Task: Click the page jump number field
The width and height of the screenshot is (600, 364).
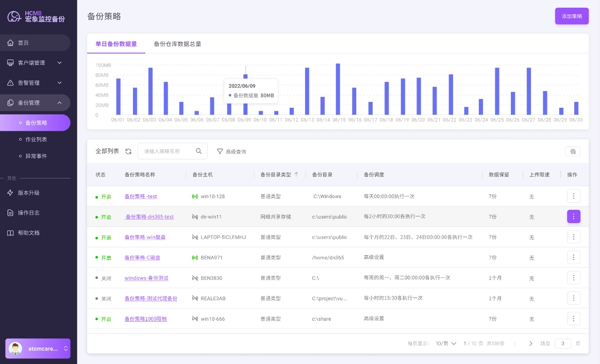Action: point(562,343)
